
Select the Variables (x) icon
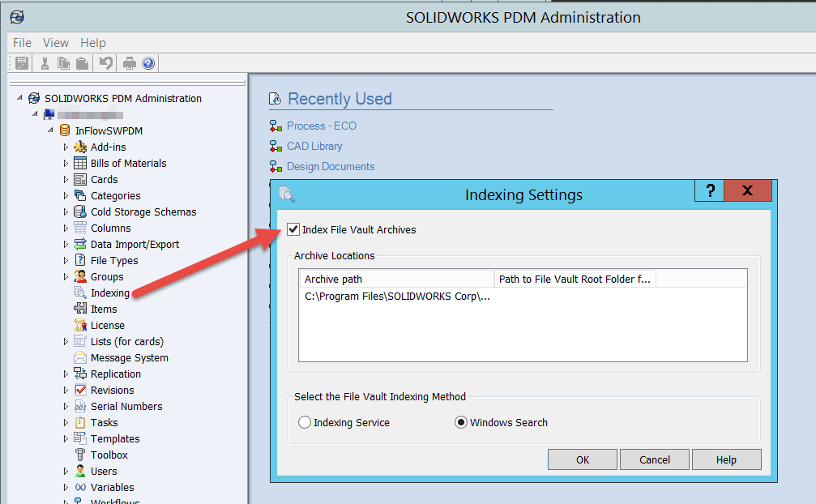(x=80, y=487)
